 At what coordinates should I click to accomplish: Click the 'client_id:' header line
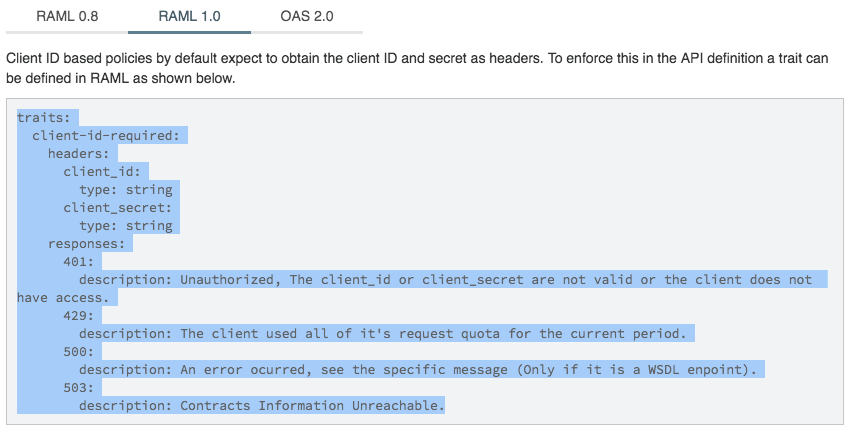[x=106, y=172]
